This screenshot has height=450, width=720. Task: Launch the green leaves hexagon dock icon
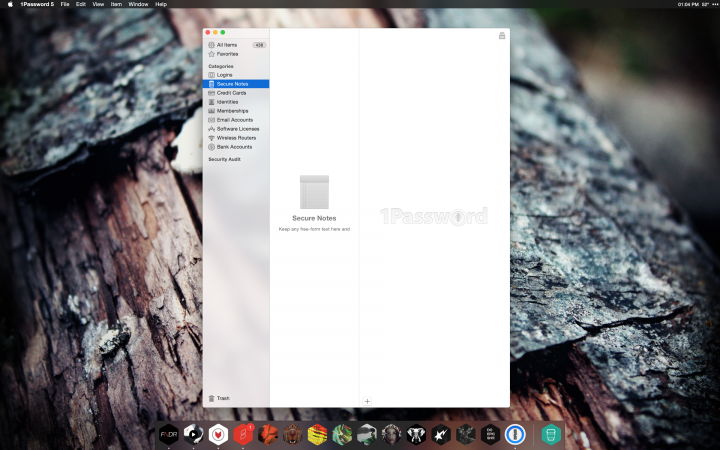[342, 434]
